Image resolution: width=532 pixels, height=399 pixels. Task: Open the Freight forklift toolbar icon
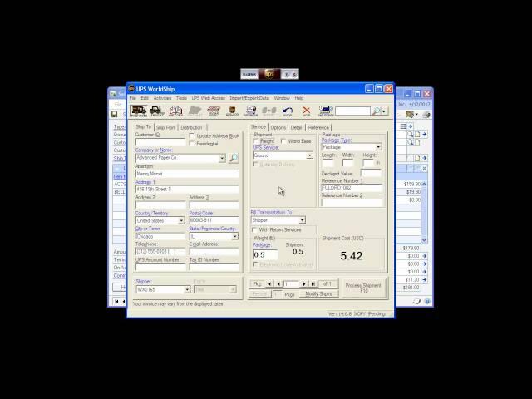(x=157, y=111)
